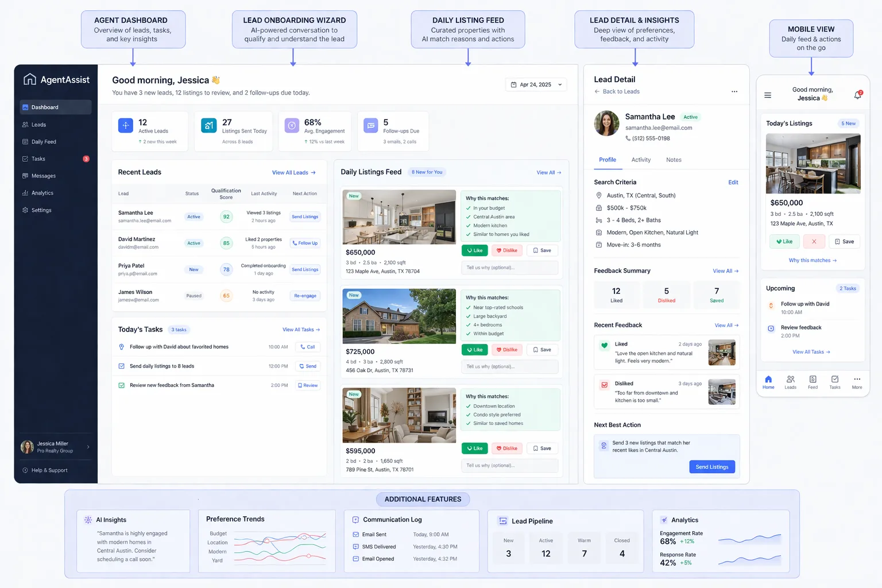Click the Liked heart icon in Recent Feedback
The image size is (882, 588).
pyautogui.click(x=604, y=346)
